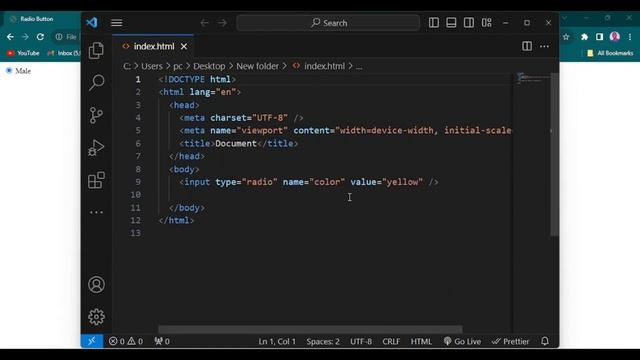
Task: Open a remote window from status bar
Action: coord(92,341)
